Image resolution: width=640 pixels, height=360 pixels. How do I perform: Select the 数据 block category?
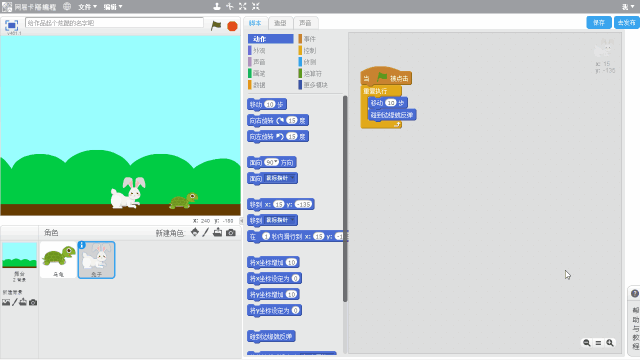point(259,85)
